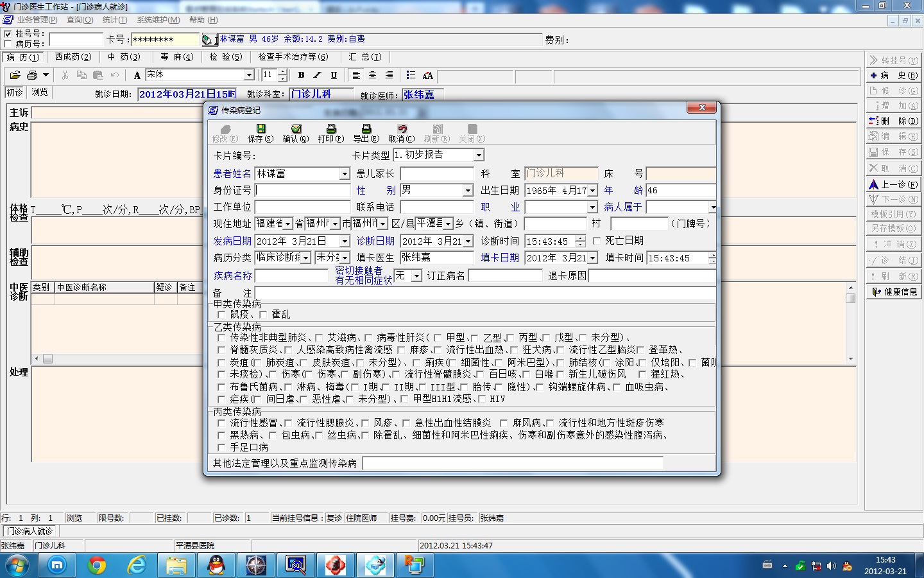Open Internet Explorer from the taskbar
The image size is (924, 578).
tap(137, 565)
